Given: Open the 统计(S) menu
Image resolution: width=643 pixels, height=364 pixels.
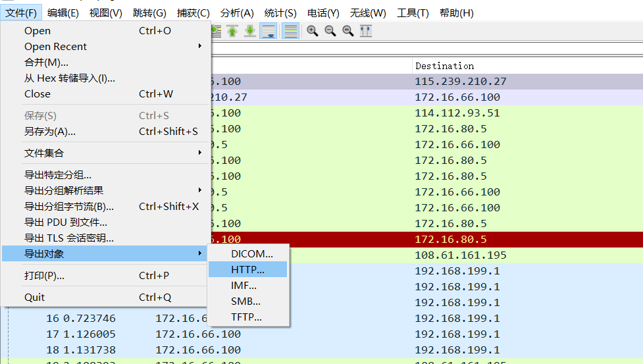Looking at the screenshot, I should [280, 13].
